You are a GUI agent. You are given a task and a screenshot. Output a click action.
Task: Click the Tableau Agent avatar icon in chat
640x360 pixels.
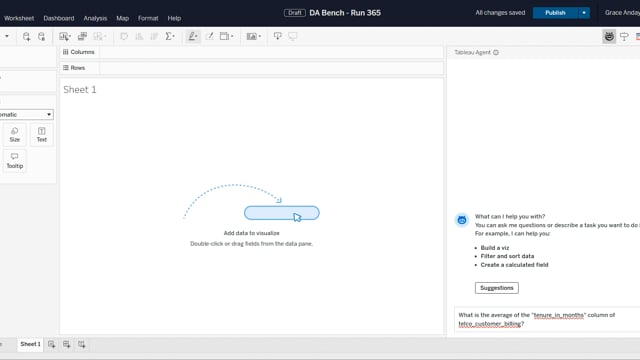462,220
